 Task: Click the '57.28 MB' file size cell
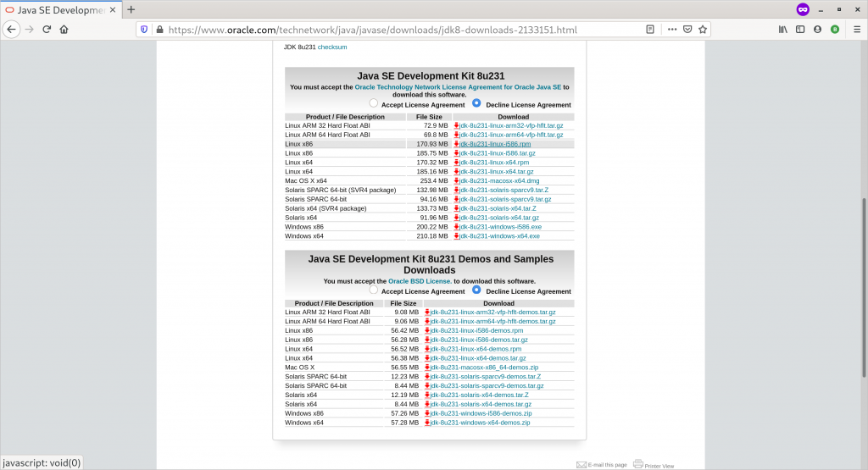coord(404,423)
